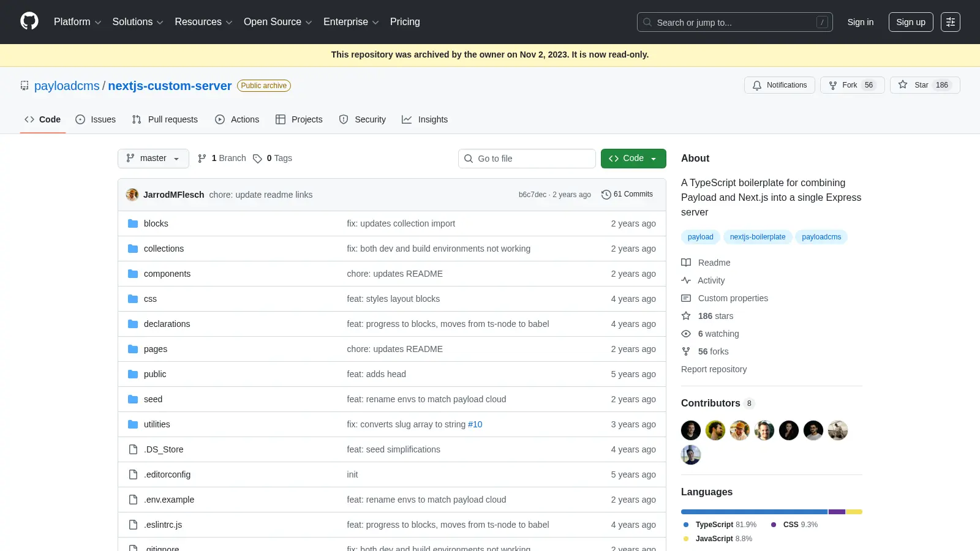This screenshot has width=980, height=551.
Task: Click the CSS purple language bar segment
Action: point(837,512)
